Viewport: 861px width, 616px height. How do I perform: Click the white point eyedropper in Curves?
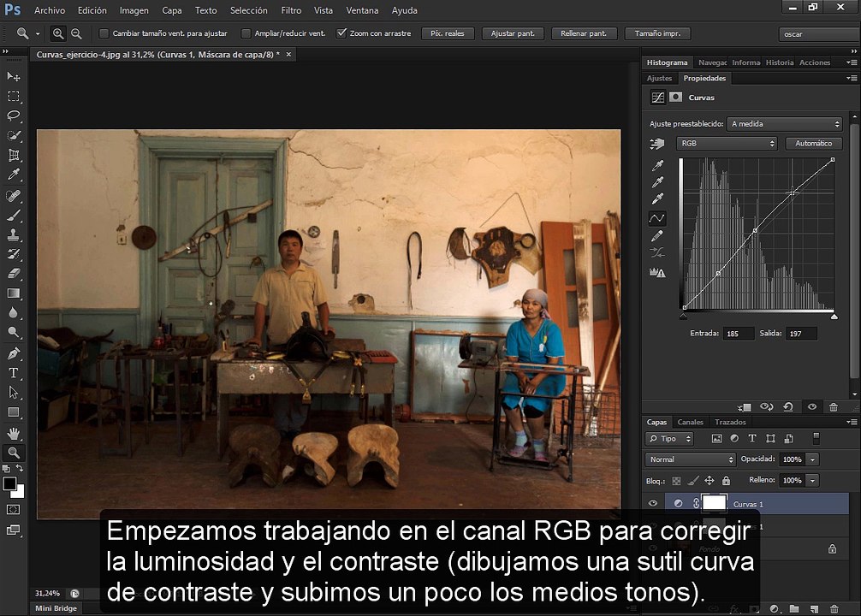[657, 198]
